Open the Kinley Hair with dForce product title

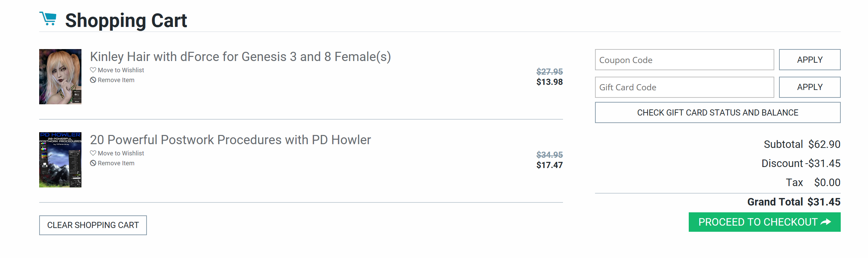(x=240, y=57)
